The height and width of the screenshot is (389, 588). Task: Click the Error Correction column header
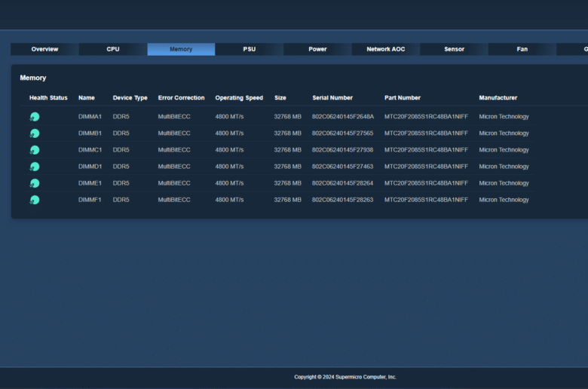pos(182,98)
